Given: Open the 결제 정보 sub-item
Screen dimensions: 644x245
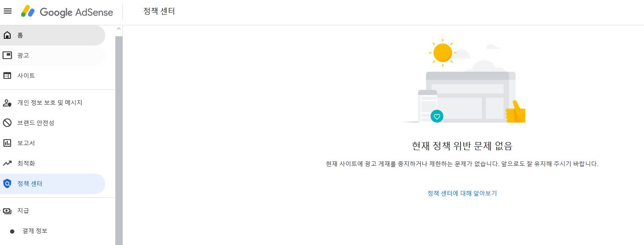Looking at the screenshot, I should pyautogui.click(x=53, y=231).
